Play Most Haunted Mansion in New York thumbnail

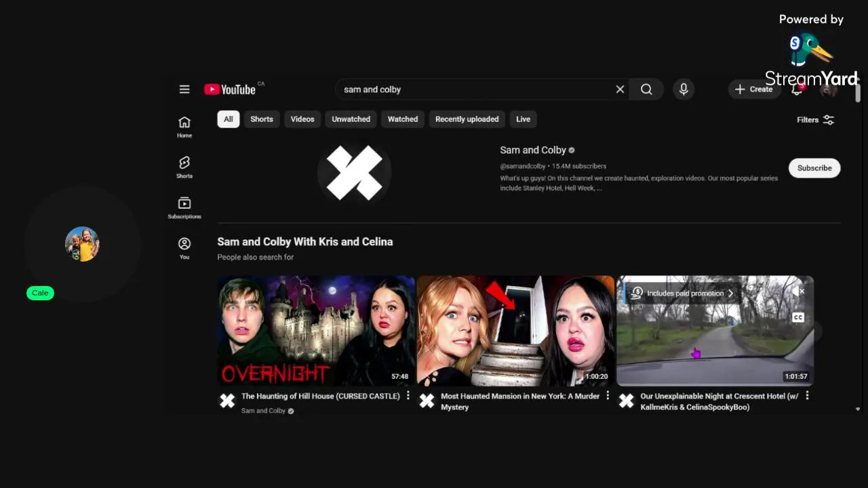click(515, 331)
